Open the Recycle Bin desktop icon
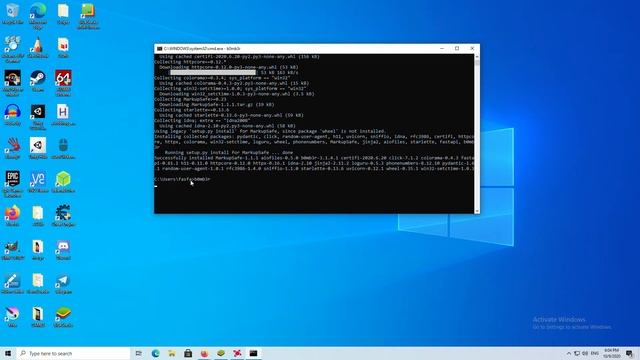Screen dimensions: 640x360 (13, 13)
